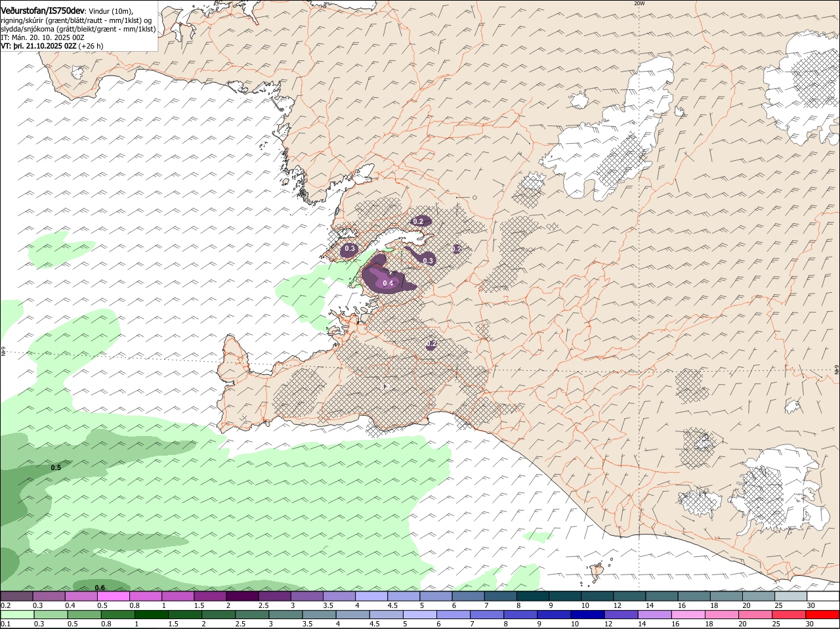Pick the 16 pale pink swatch, rain scale
Screen dimensions: 840x629
pos(688,615)
